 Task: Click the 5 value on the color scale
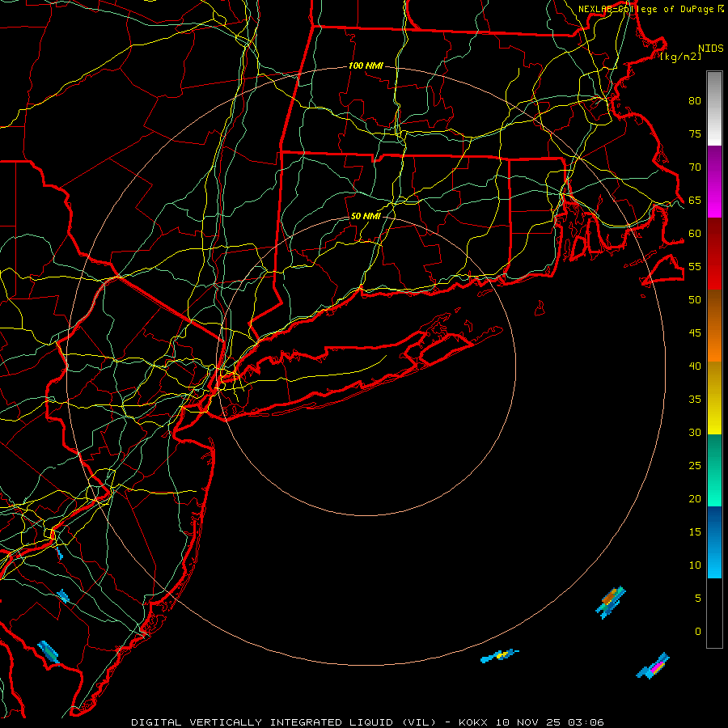click(x=698, y=598)
